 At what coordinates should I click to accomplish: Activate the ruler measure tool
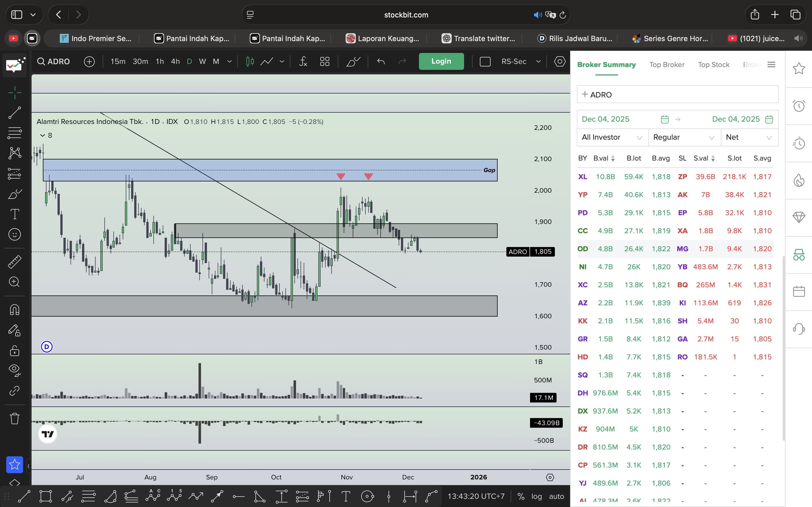(14, 262)
